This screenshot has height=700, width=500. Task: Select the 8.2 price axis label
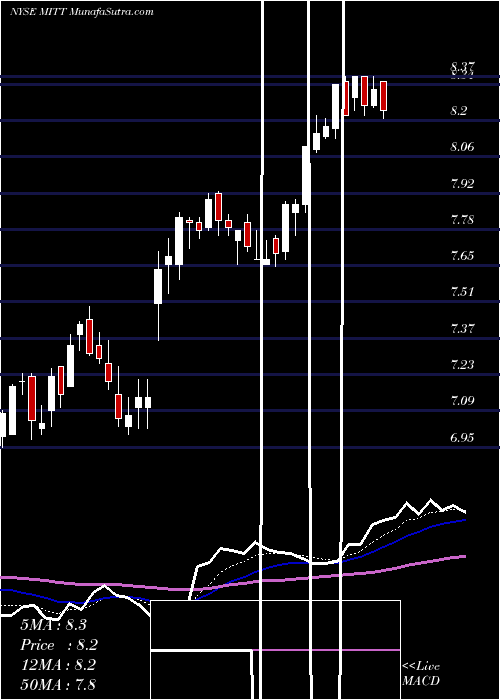click(458, 111)
